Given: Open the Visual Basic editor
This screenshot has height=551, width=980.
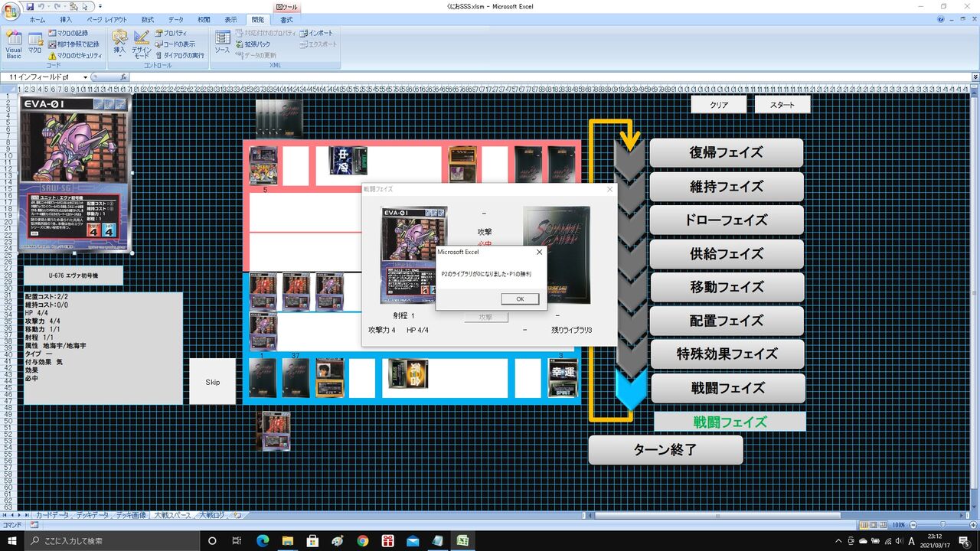Looking at the screenshot, I should click(x=14, y=45).
